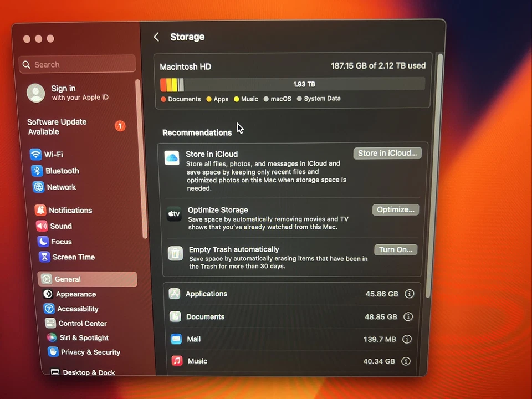Viewport: 532px width, 399px height.
Task: Click the Applications row icon
Action: pyautogui.click(x=175, y=294)
